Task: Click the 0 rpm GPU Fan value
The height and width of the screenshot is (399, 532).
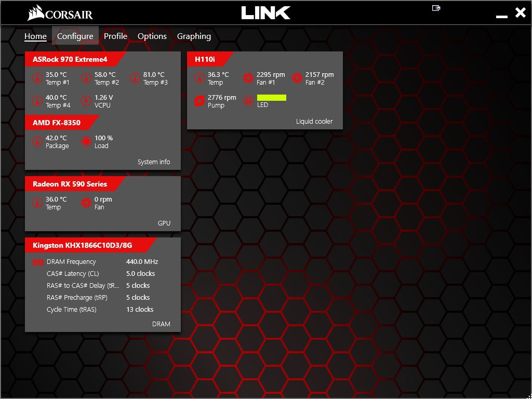Action: [x=103, y=199]
